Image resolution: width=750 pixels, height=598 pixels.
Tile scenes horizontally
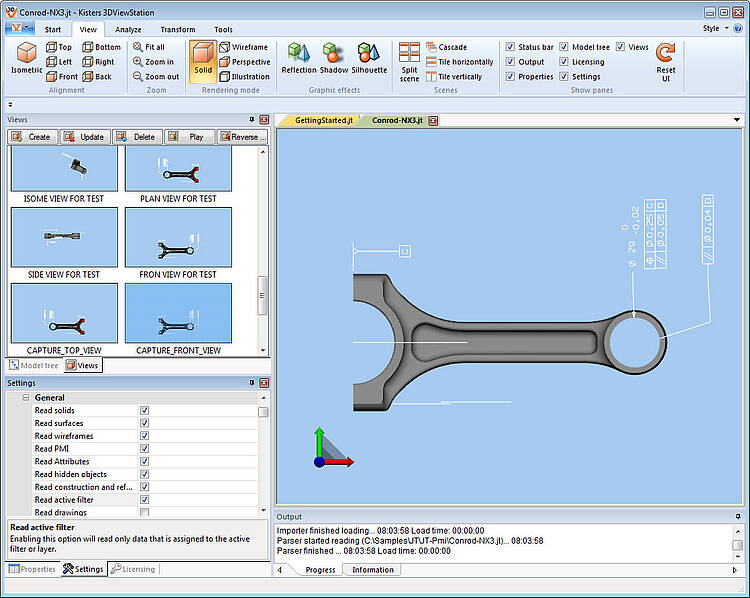[459, 62]
